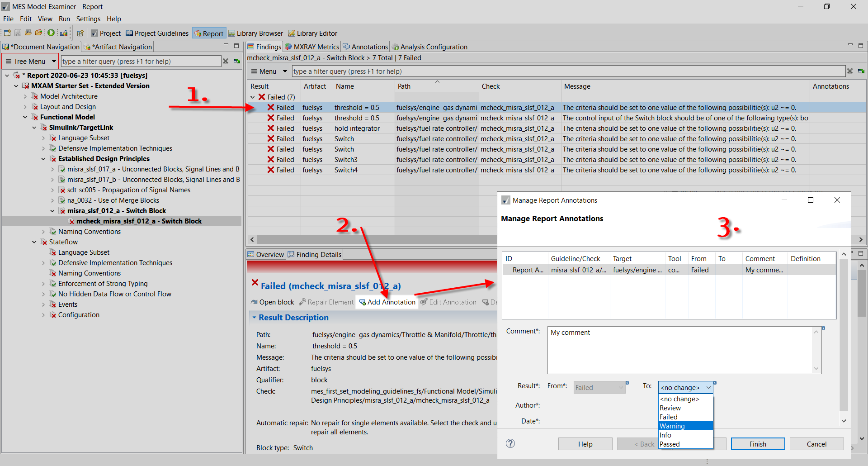Switch to the Annotations tab
The height and width of the screenshot is (466, 868).
tap(365, 47)
